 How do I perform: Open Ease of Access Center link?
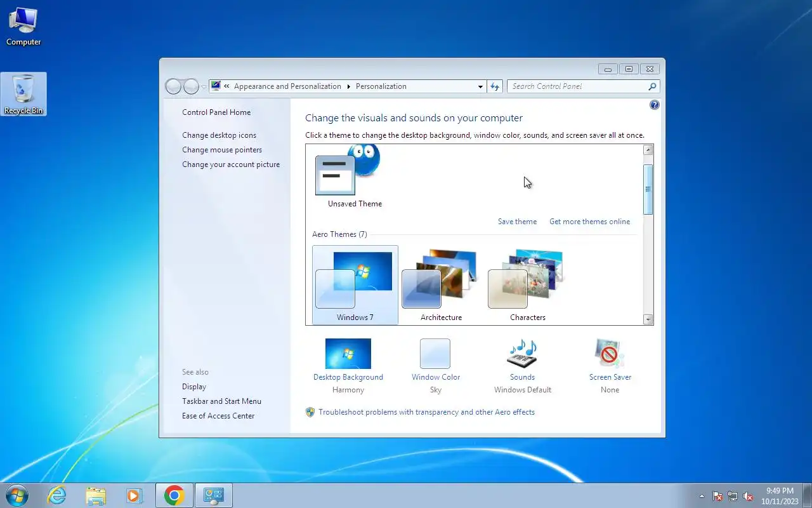click(218, 416)
